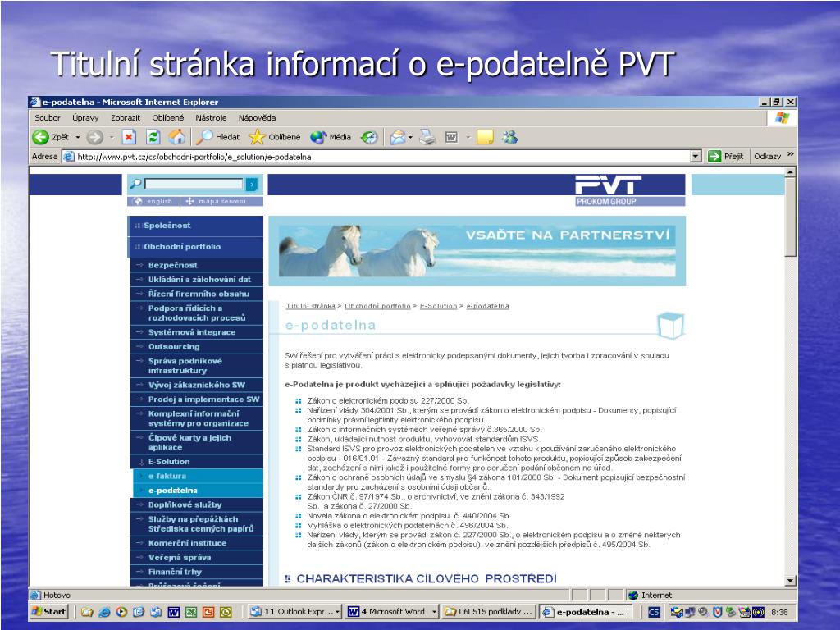
Task: Click the CS language indicator in tray
Action: click(654, 612)
